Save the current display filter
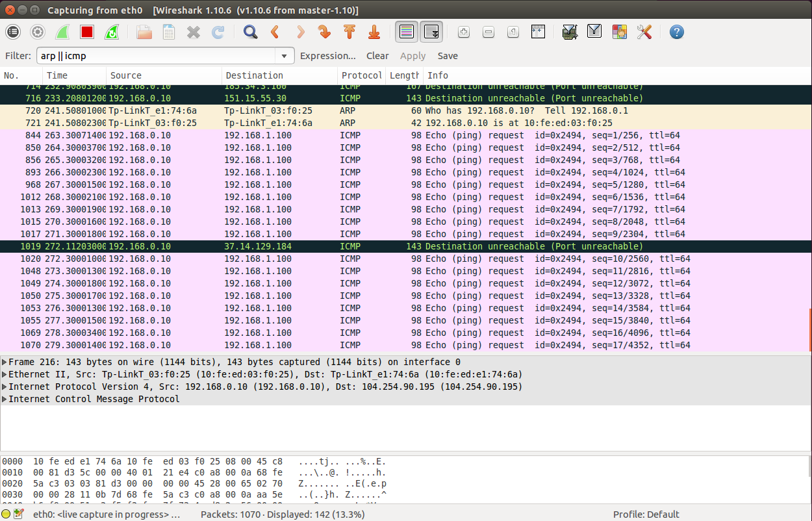This screenshot has height=521, width=812. 448,56
